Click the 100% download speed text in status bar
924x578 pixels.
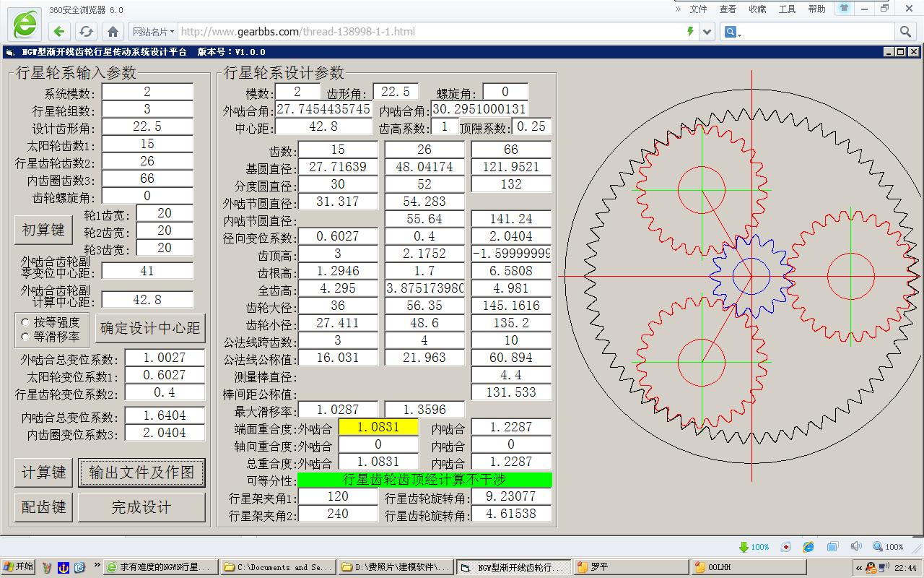click(x=760, y=547)
